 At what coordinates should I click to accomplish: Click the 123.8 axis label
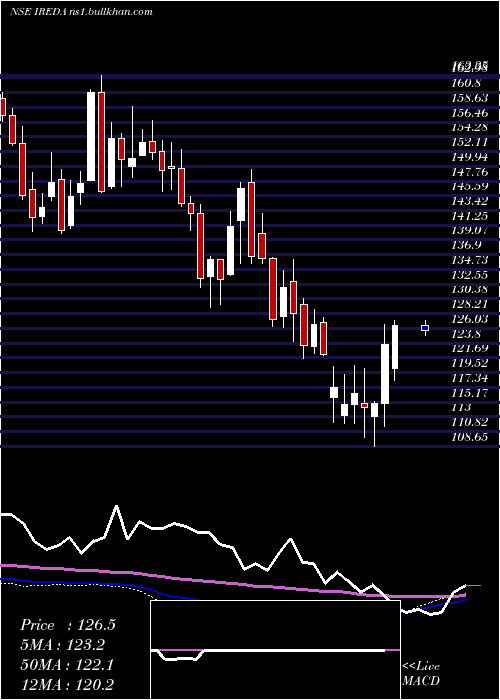tap(466, 333)
